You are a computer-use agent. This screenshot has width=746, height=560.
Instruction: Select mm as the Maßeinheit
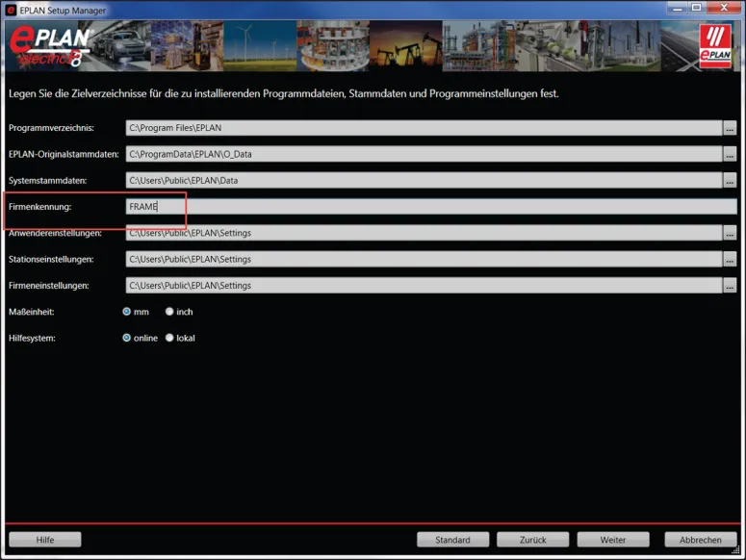point(127,312)
